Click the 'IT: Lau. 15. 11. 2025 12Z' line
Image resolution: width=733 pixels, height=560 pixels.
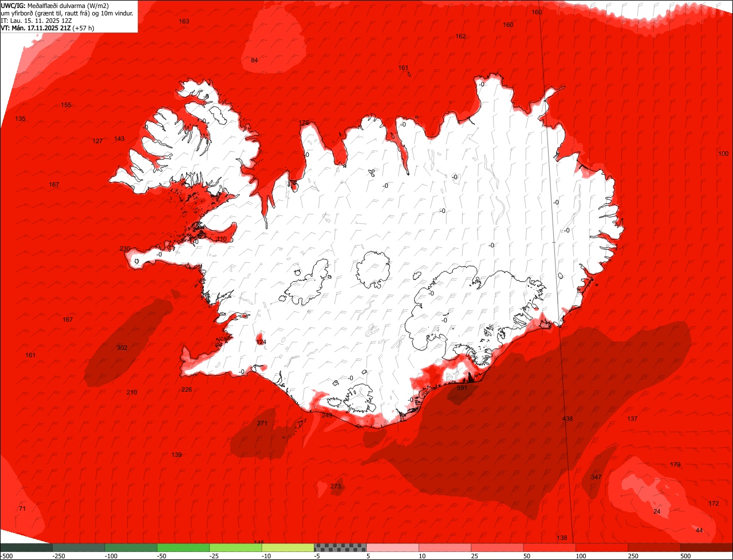click(37, 20)
